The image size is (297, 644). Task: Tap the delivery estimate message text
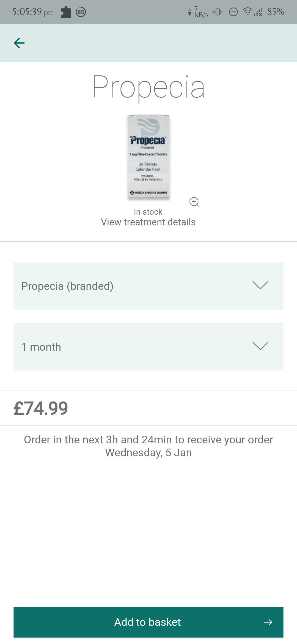coord(148,446)
